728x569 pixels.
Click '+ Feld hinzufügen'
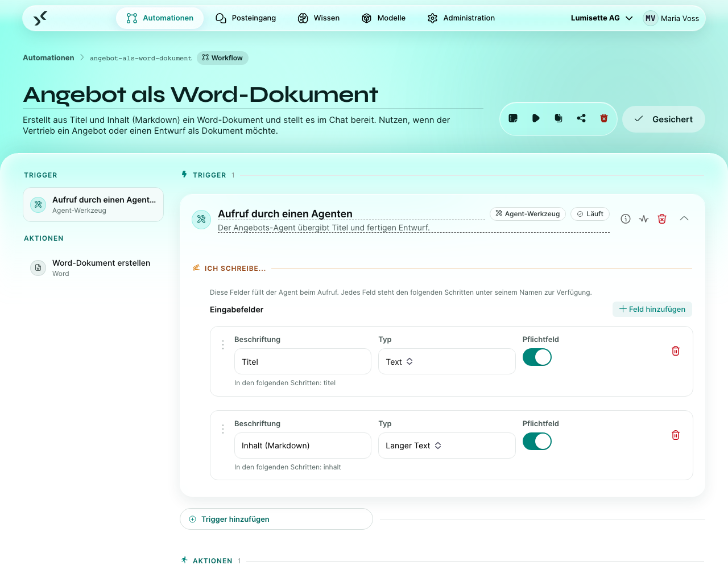point(652,309)
